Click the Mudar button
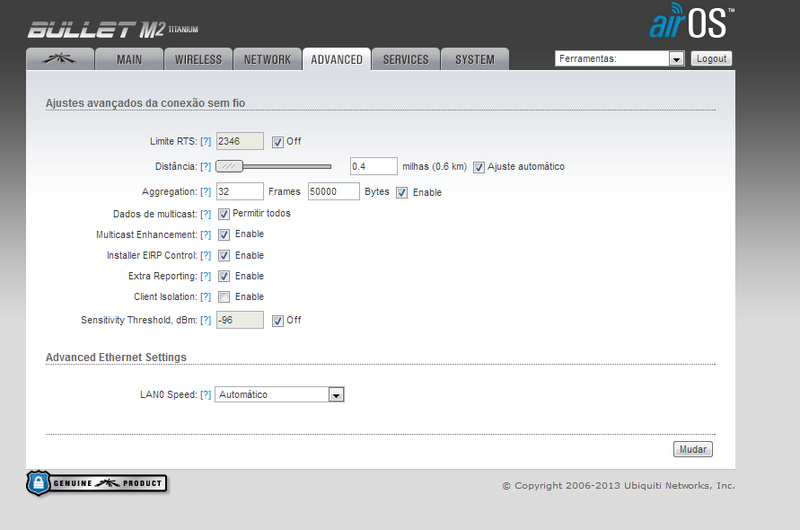The width and height of the screenshot is (800, 530). [x=693, y=449]
